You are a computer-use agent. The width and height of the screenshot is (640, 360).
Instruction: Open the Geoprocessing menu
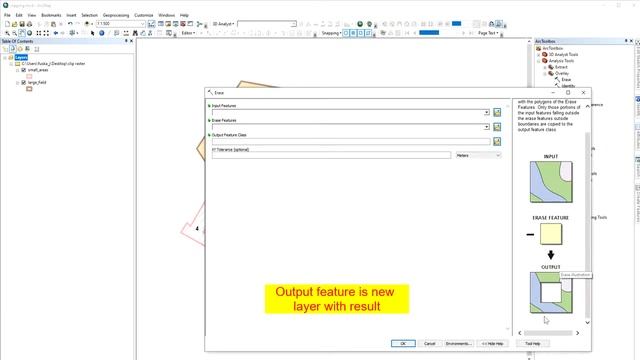[x=116, y=15]
